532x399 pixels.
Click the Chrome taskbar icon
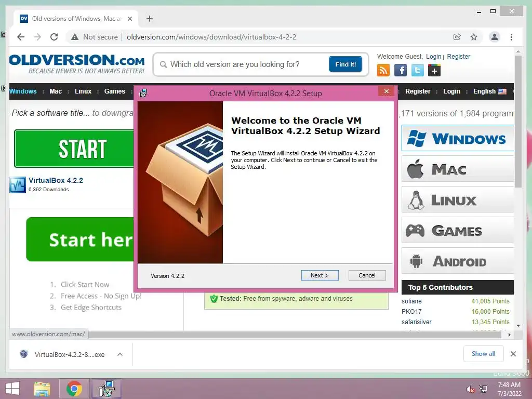click(74, 389)
